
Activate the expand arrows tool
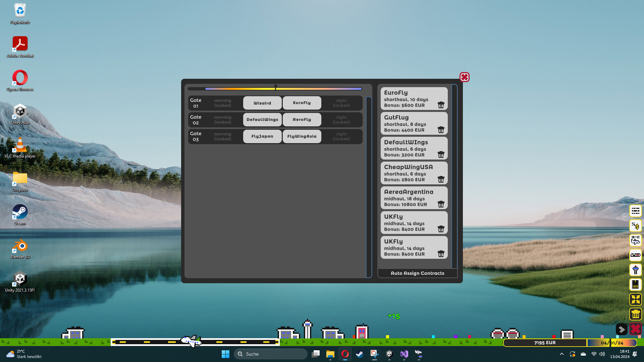pyautogui.click(x=636, y=299)
